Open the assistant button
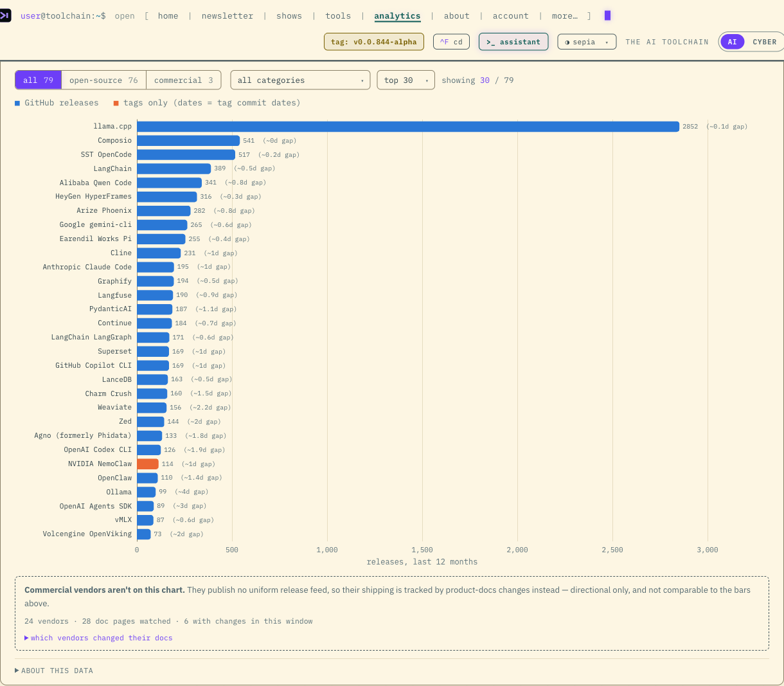The width and height of the screenshot is (784, 686). click(513, 42)
